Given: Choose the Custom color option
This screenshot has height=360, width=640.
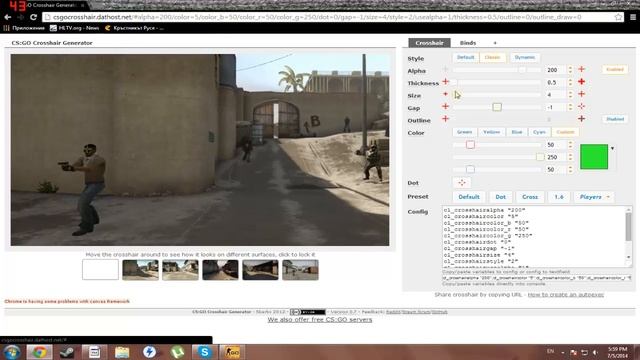Looking at the screenshot, I should tap(565, 132).
